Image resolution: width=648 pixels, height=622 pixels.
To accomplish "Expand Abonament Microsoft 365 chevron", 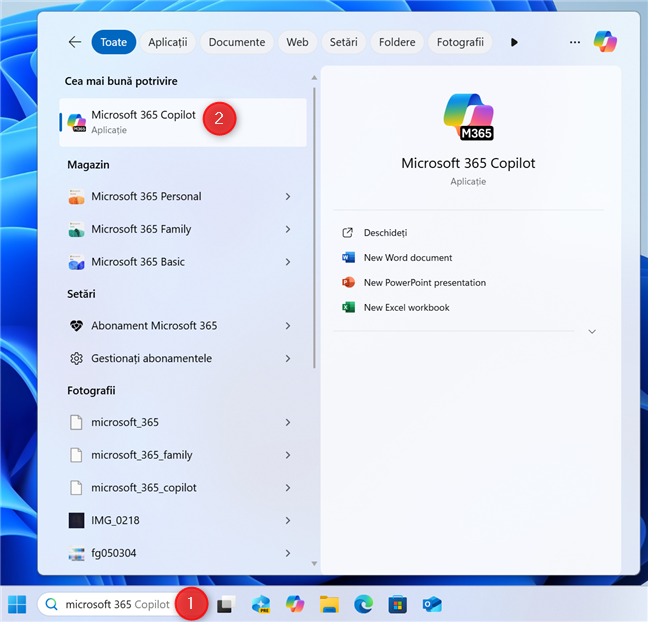I will click(288, 326).
